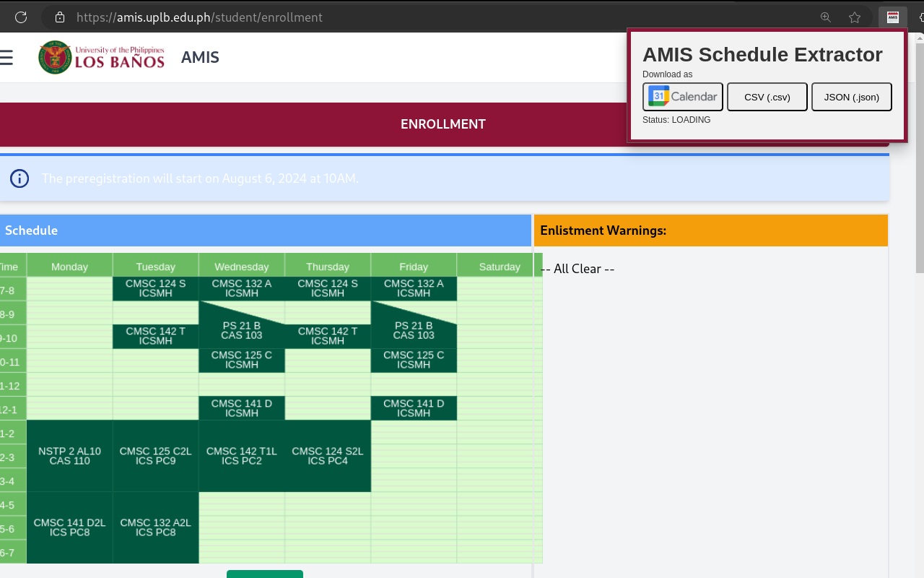Click the AMIS title next to the logo
Viewport: 924px width, 578px height.
tap(200, 57)
